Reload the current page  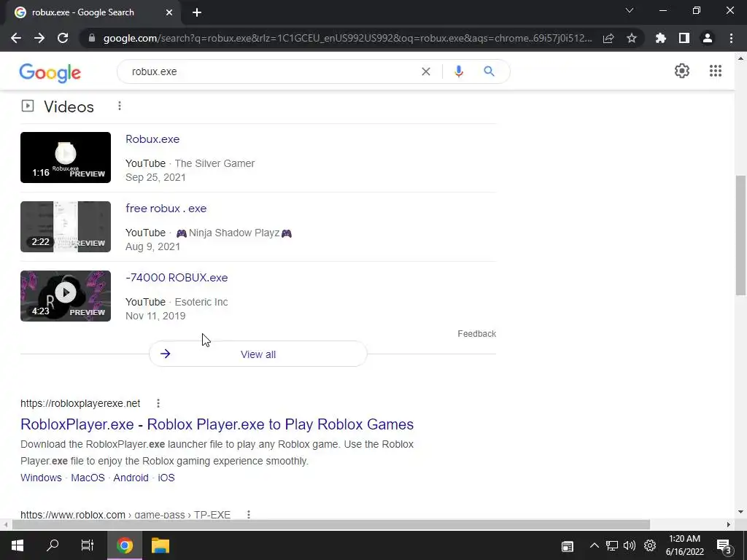(63, 38)
